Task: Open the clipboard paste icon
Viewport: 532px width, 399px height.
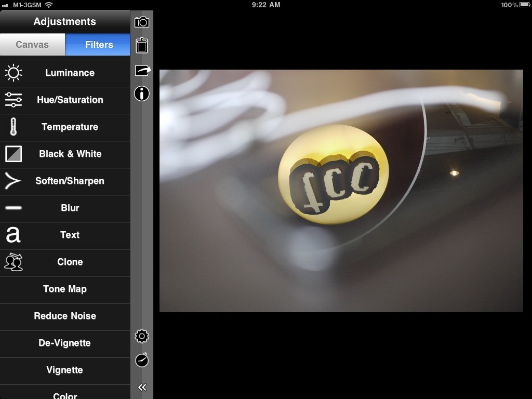Action: tap(142, 46)
